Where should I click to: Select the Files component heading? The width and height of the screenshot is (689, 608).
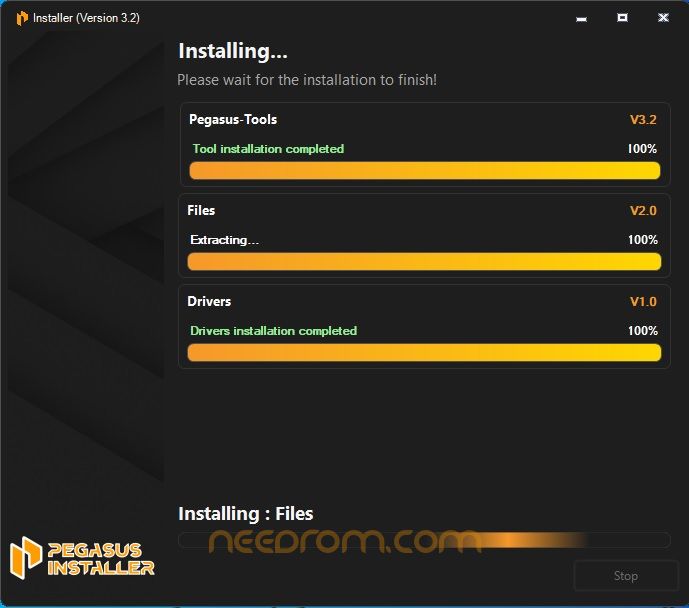click(201, 211)
